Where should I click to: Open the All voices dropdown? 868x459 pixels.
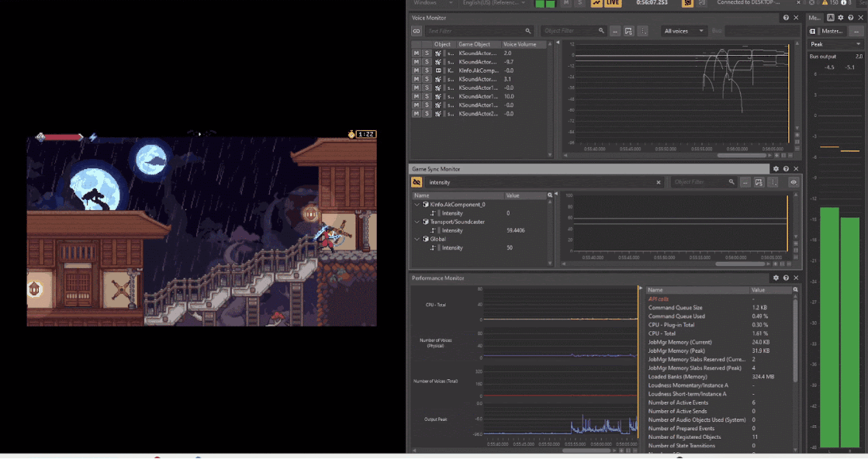click(x=683, y=31)
